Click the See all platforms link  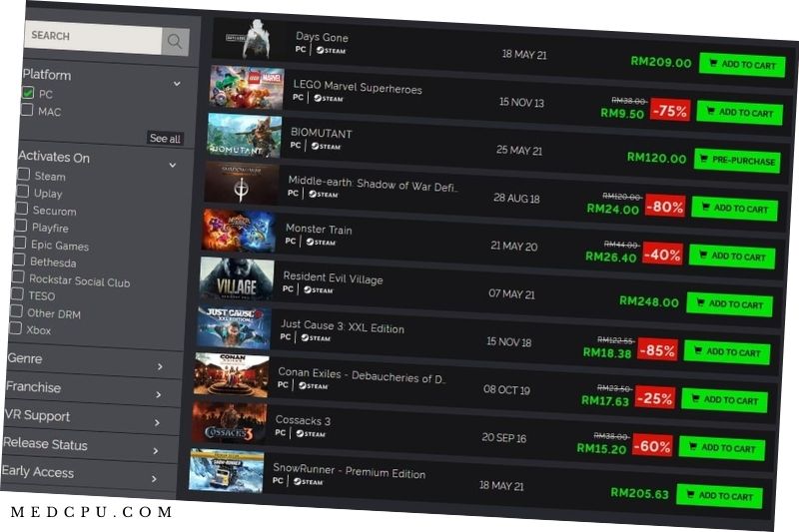pos(165,138)
